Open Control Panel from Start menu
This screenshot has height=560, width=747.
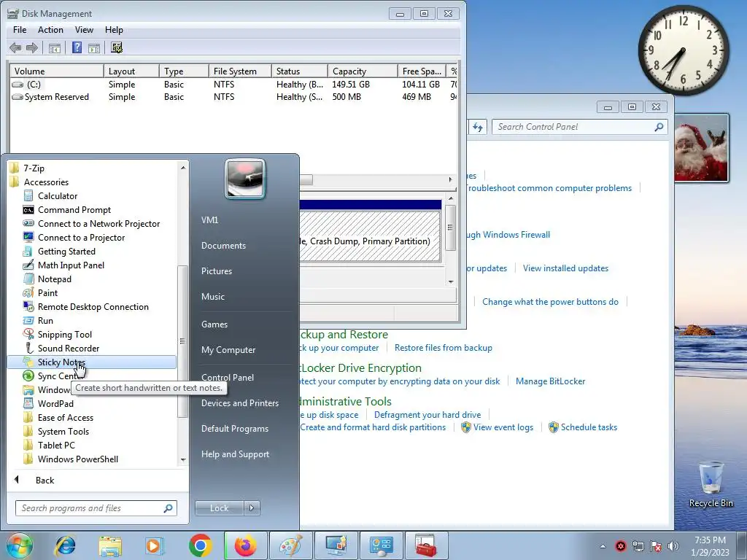pos(228,377)
